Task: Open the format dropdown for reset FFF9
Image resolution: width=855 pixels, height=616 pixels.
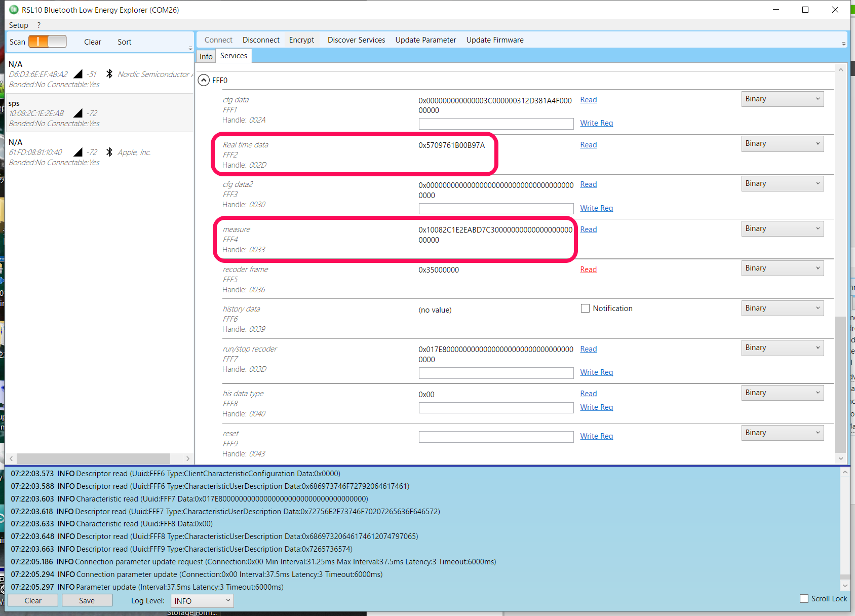Action: [x=783, y=433]
